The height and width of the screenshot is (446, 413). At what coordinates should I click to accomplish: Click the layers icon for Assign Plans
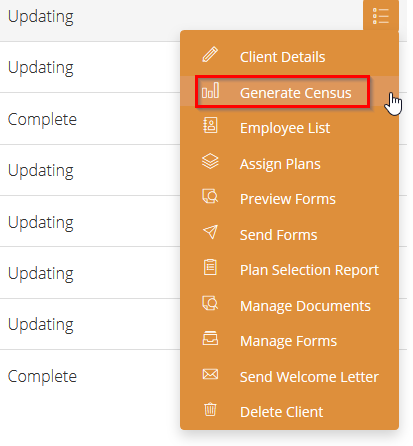(210, 161)
